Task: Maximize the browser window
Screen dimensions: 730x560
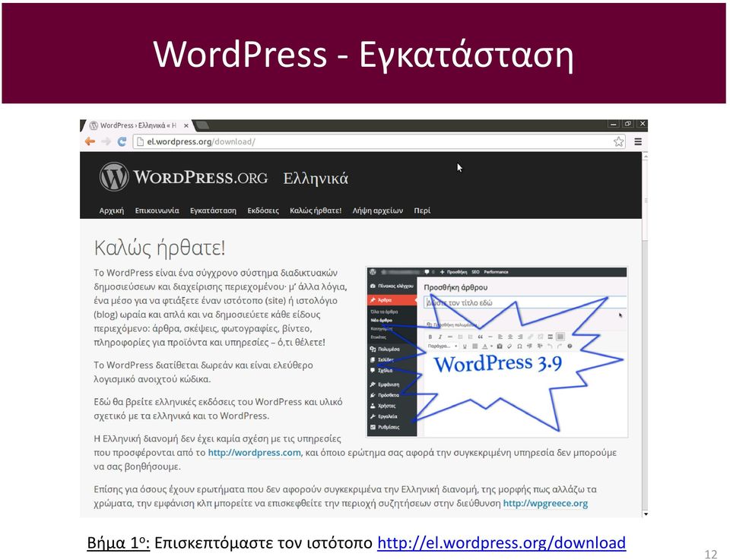Action: pos(627,124)
